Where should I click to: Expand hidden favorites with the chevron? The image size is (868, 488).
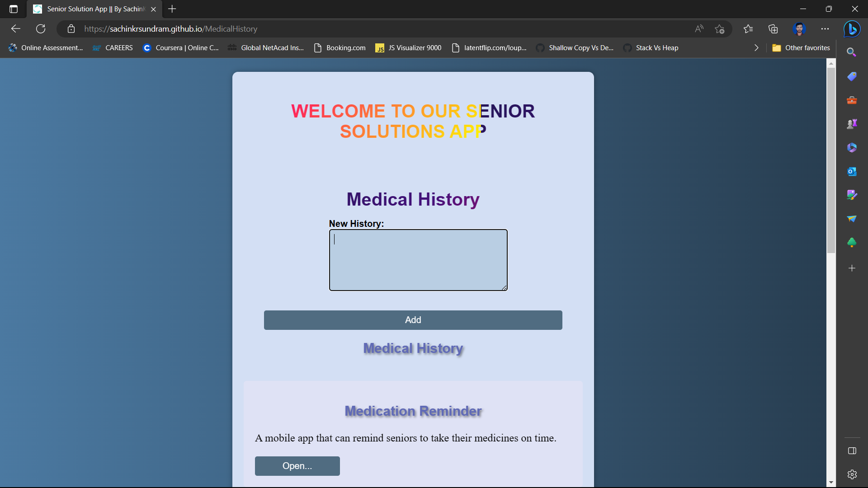tap(756, 47)
